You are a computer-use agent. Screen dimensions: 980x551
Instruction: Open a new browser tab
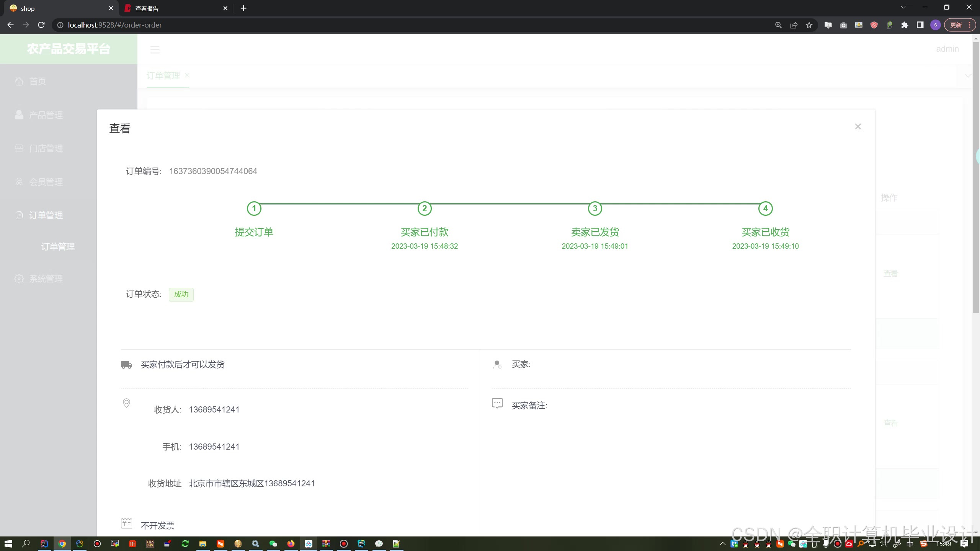[243, 8]
